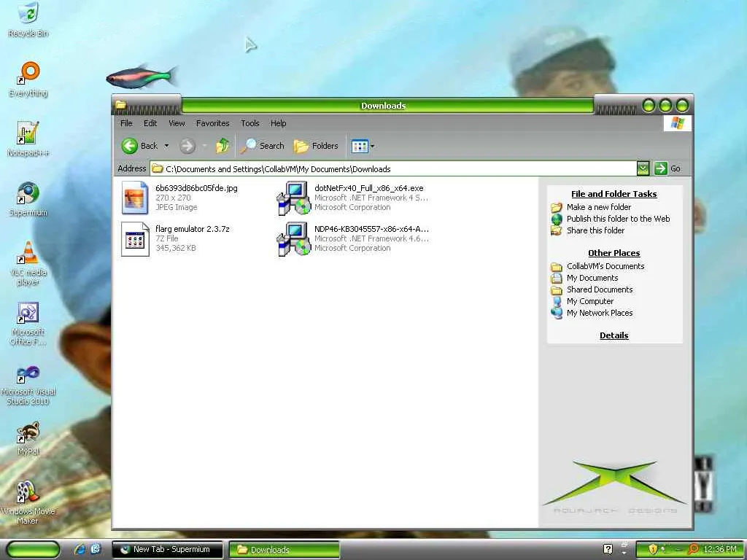Collapse the File and Folder Tasks section
The height and width of the screenshot is (560, 747).
coord(614,194)
